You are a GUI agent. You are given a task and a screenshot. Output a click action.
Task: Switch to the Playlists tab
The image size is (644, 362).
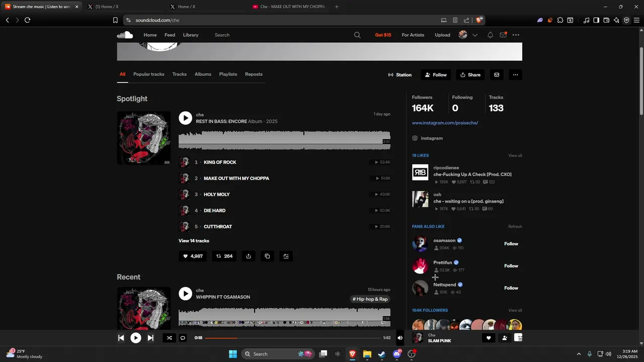pos(228,74)
